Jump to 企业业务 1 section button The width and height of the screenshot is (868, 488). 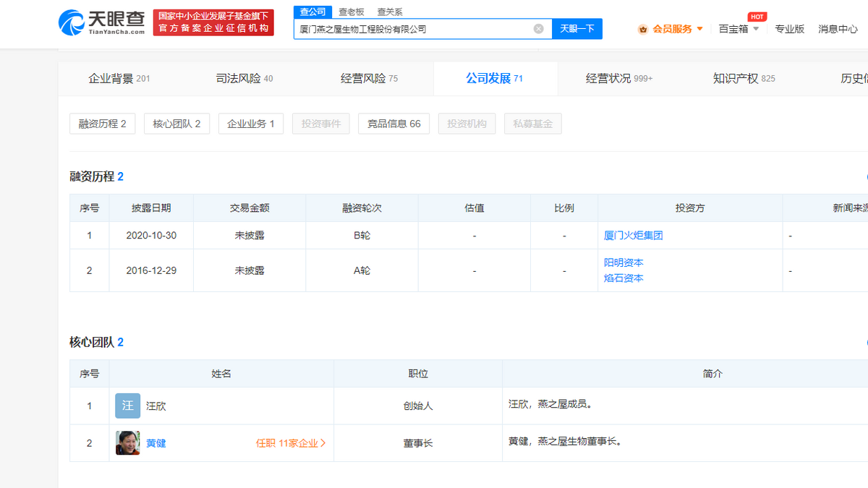pyautogui.click(x=251, y=124)
